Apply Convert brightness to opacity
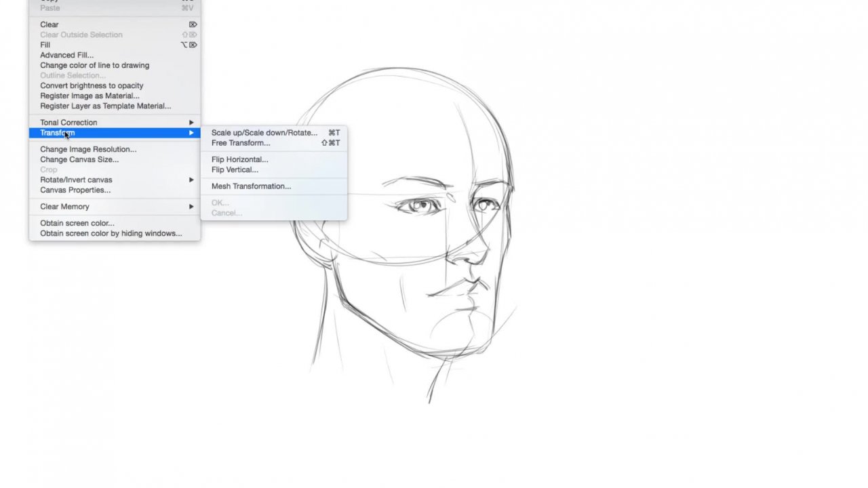868x488 pixels. 92,85
